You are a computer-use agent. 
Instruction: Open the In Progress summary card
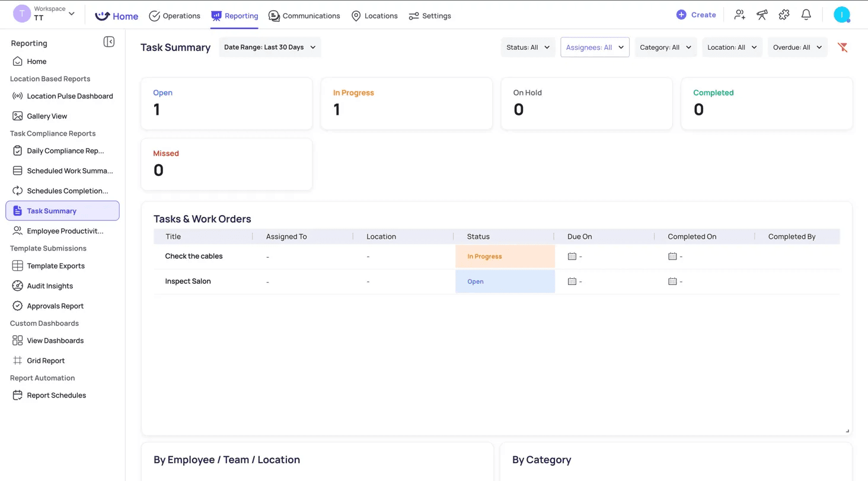407,104
